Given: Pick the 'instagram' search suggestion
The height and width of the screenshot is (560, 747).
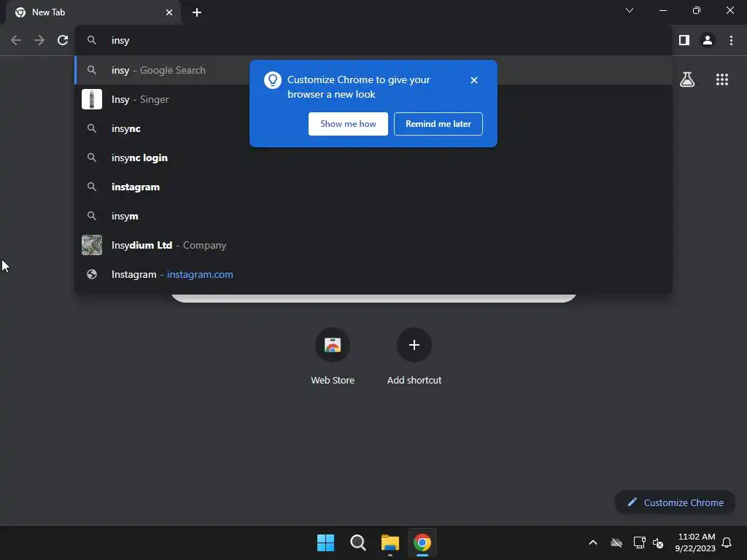Looking at the screenshot, I should point(373,187).
